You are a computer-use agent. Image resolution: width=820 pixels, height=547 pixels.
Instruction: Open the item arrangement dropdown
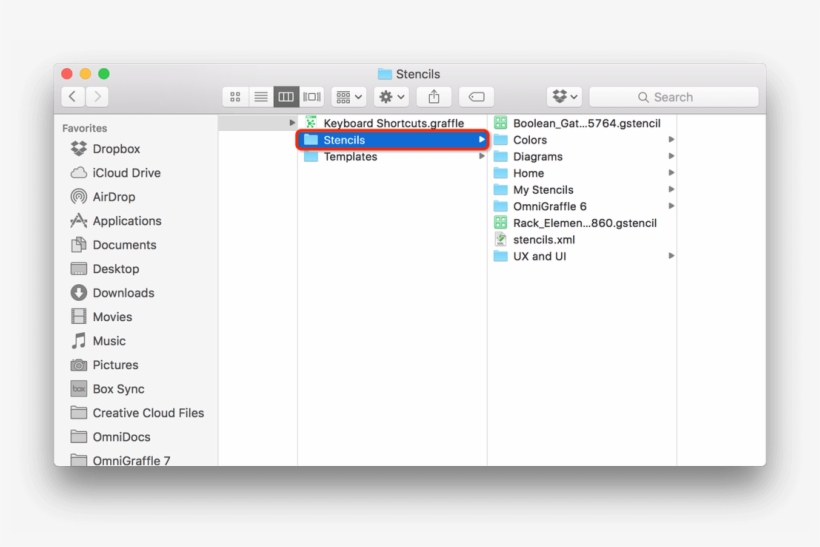(349, 97)
